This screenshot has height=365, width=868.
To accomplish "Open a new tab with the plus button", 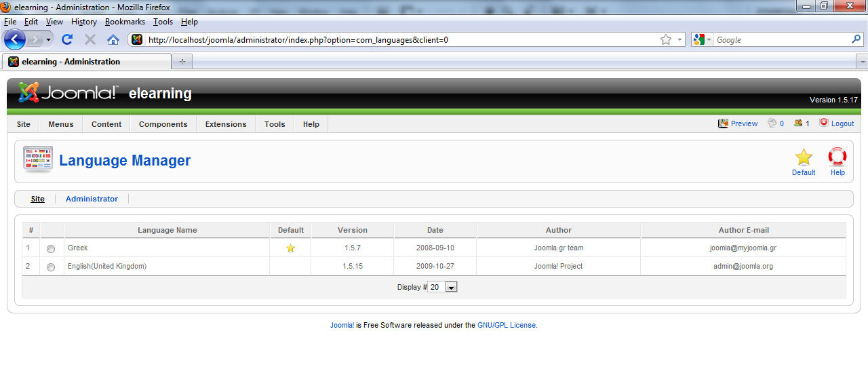I will pos(182,62).
